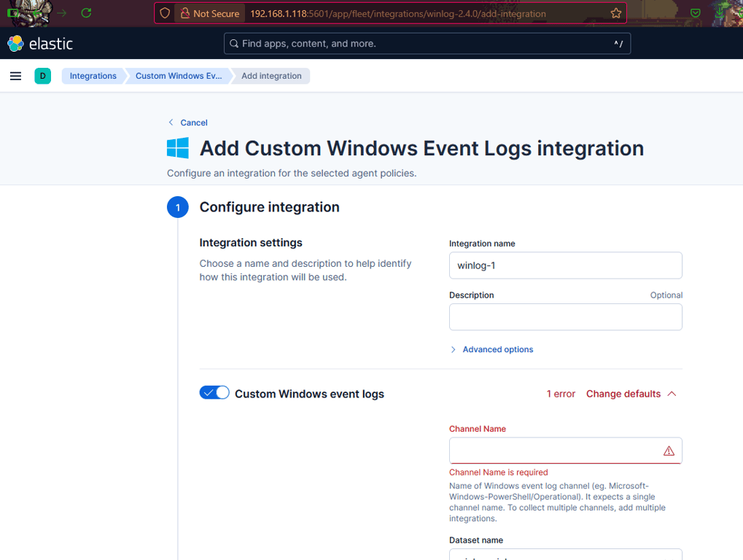Click the Windows logo icon
This screenshot has height=560, width=743.
(178, 148)
